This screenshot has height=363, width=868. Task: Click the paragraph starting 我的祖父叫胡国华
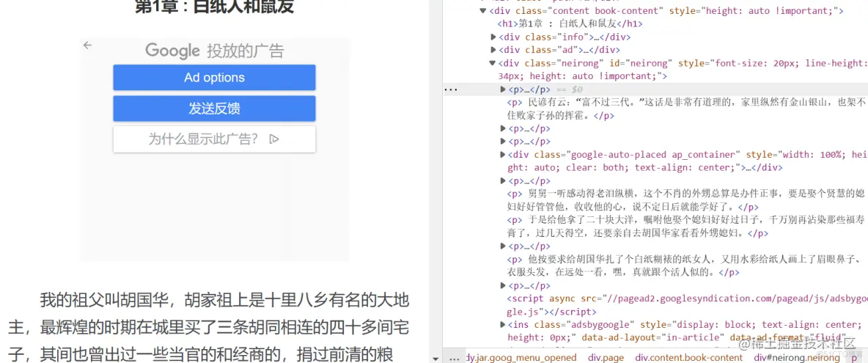coord(208,328)
